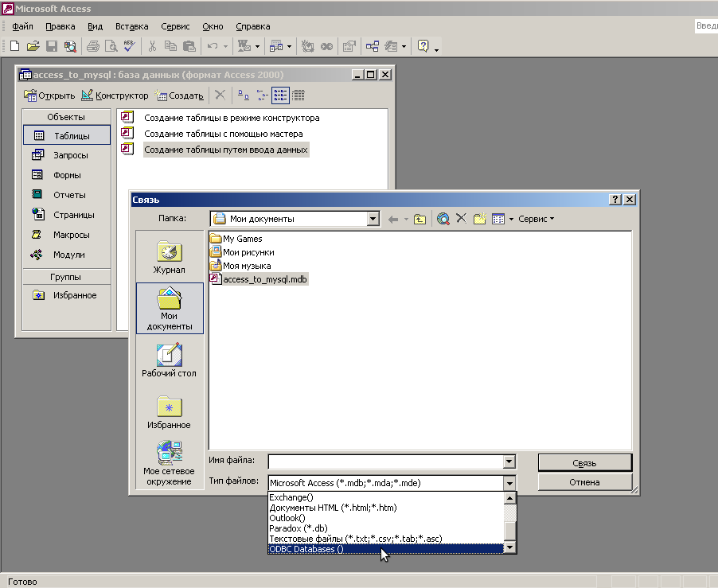Open the Файл menu
Screen dimensions: 718x588
[x=22, y=26]
